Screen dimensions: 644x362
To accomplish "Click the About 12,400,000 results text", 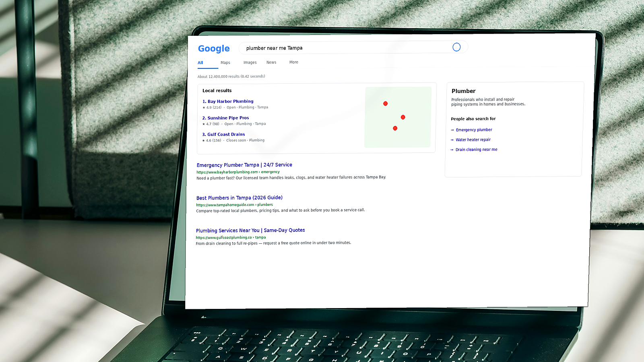I will pyautogui.click(x=231, y=76).
